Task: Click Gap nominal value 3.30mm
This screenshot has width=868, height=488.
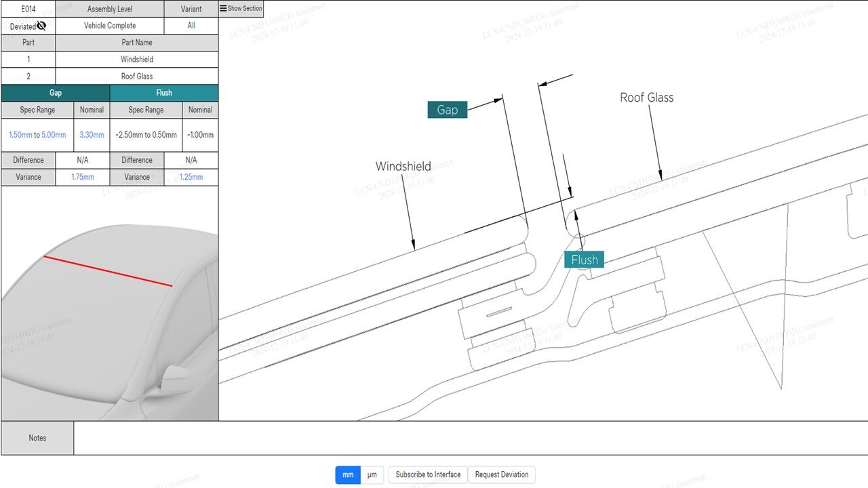Action: tap(92, 135)
